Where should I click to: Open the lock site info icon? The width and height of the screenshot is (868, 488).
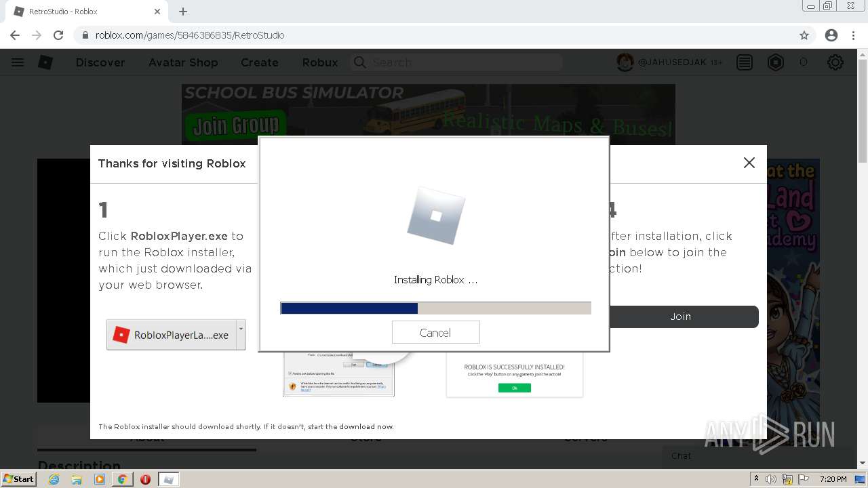85,35
